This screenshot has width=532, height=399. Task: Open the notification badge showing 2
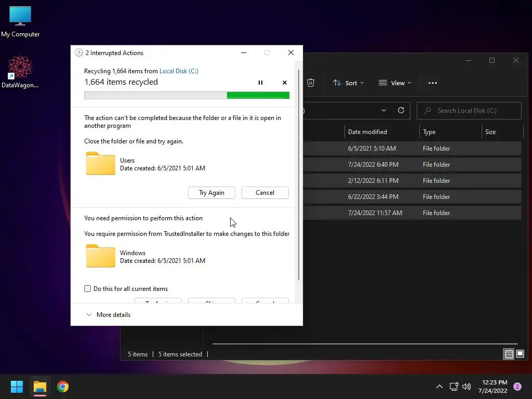517,387
